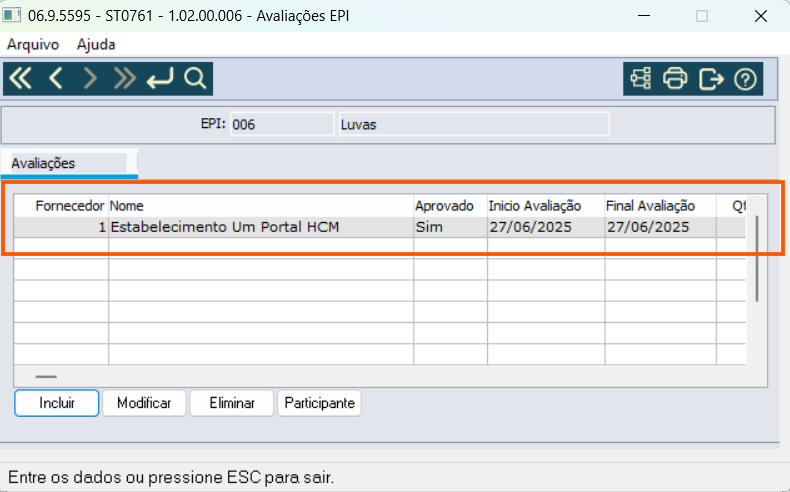This screenshot has height=492, width=790.
Task: Click the Aprovado column header
Action: (450, 206)
